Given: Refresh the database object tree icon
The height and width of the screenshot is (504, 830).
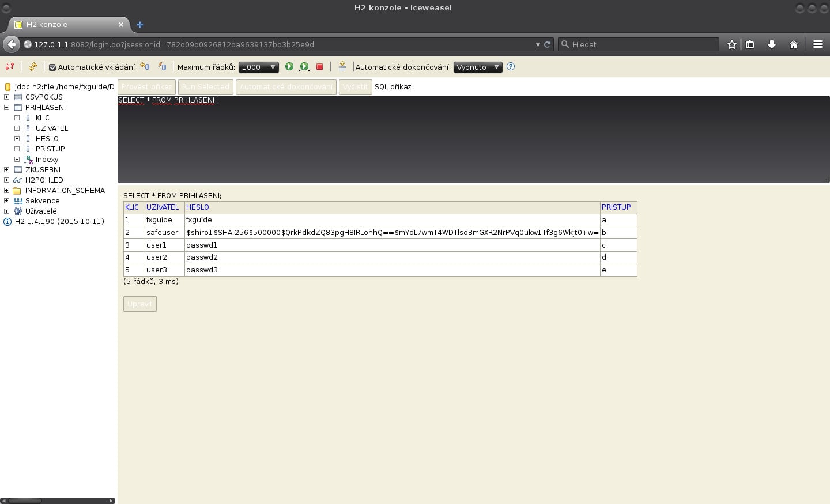Looking at the screenshot, I should point(33,67).
